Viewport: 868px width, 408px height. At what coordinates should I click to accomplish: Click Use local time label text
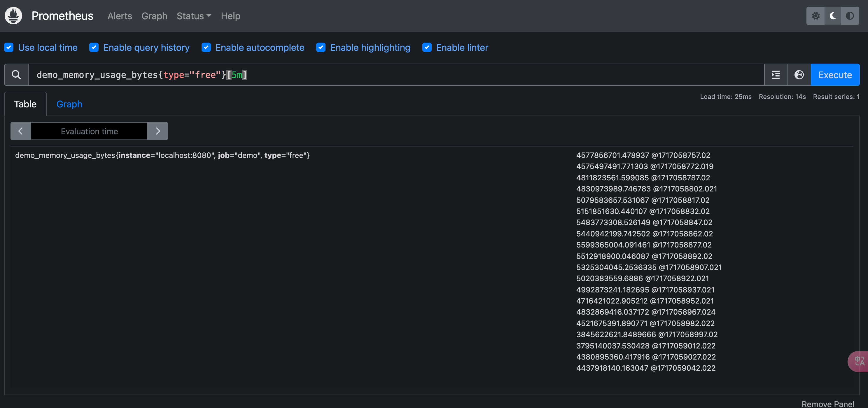pos(48,48)
